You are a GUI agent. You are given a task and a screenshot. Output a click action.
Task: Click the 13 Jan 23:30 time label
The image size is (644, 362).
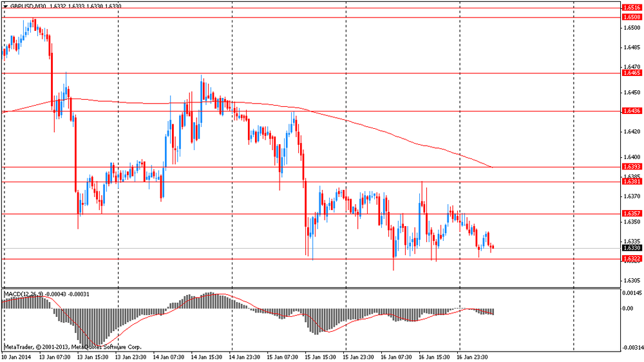(131, 357)
